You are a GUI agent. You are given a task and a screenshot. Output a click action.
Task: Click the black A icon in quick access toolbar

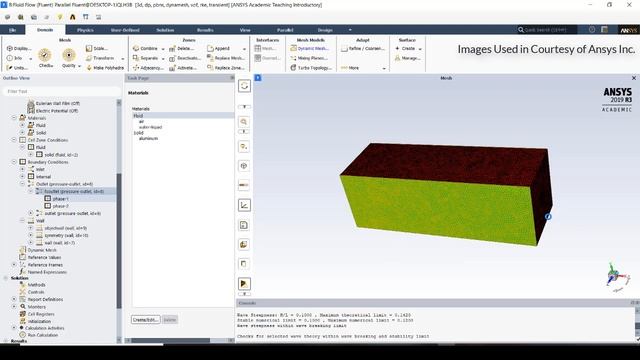point(73,17)
